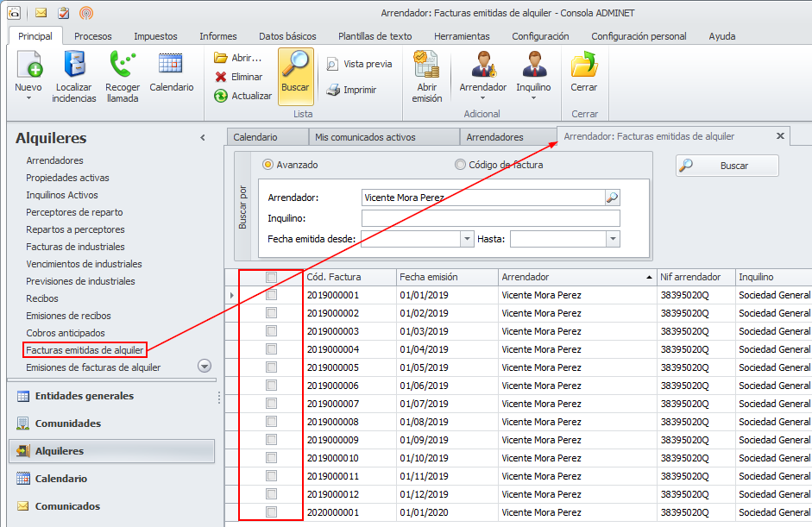This screenshot has height=527, width=812.
Task: Select the Código de factura radio option
Action: click(x=460, y=165)
